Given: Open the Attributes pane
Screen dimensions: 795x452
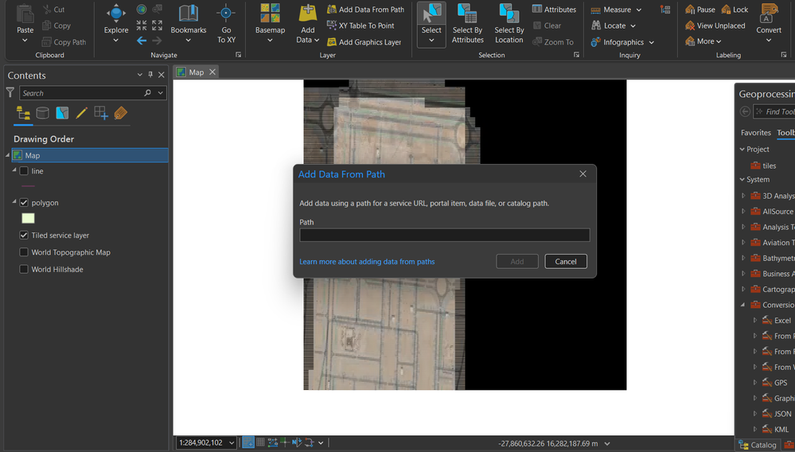Looking at the screenshot, I should (x=554, y=9).
